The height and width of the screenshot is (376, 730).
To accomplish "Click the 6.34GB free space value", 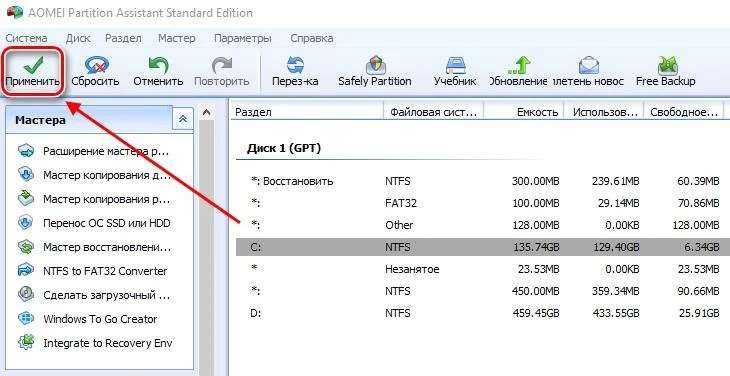I will coord(702,247).
